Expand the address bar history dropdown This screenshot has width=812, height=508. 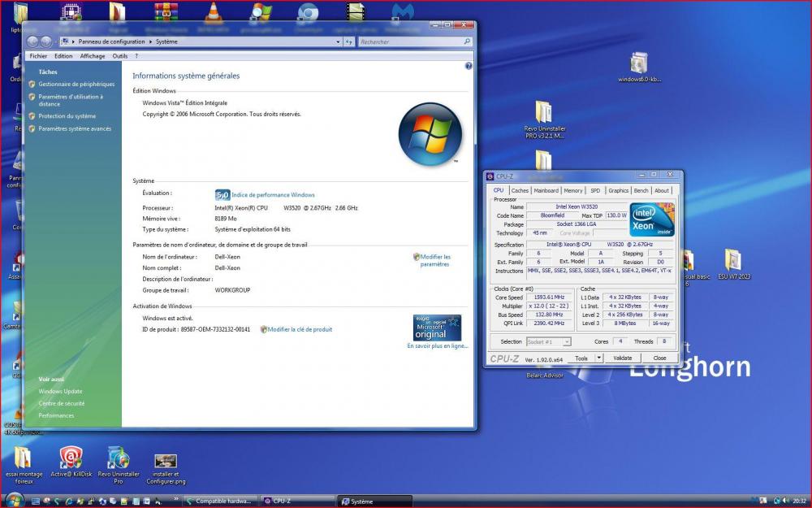(339, 41)
